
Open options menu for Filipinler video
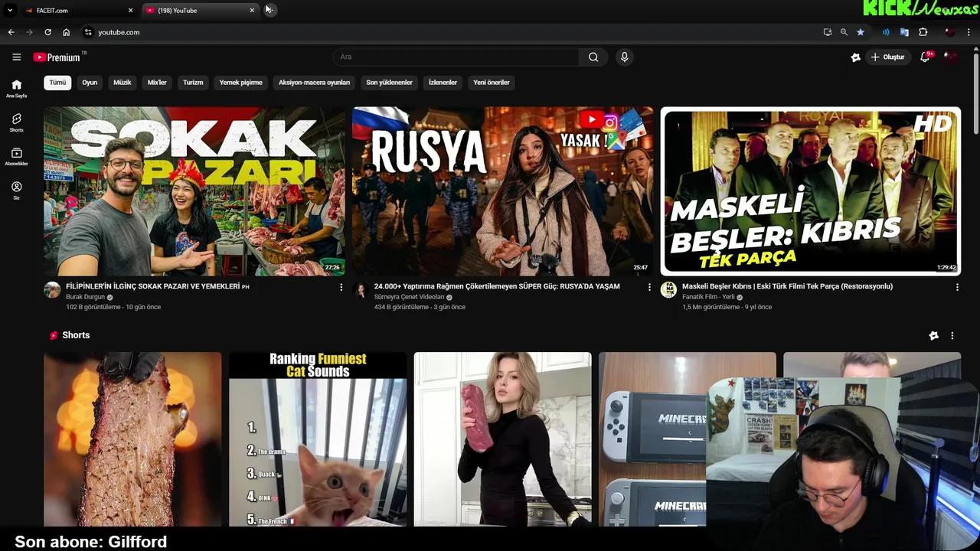341,287
